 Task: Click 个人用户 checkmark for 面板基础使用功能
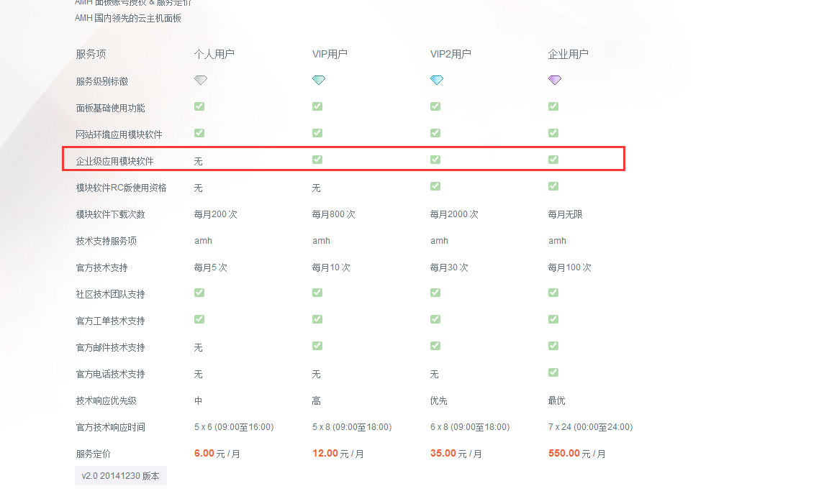[x=199, y=106]
